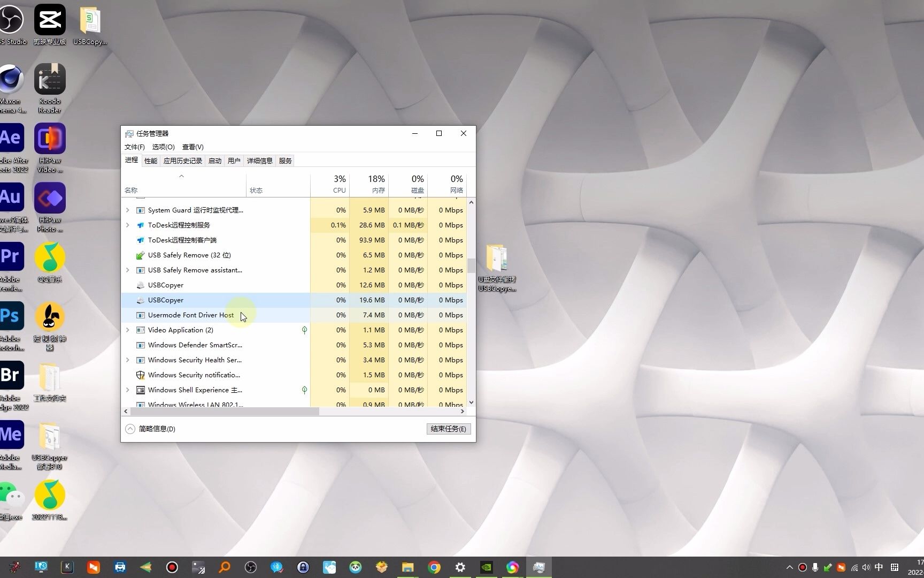Open the 剪映专业版 desktop icon
The width and height of the screenshot is (924, 578).
click(50, 25)
